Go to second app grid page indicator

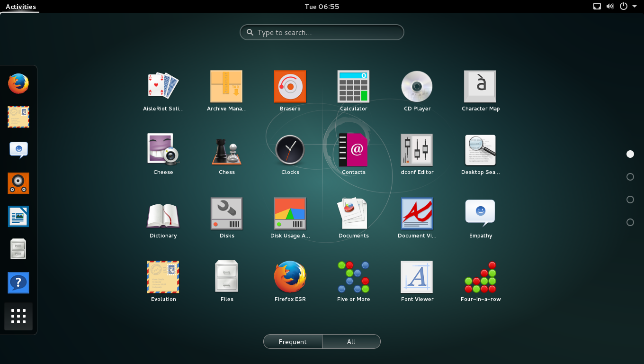click(630, 177)
